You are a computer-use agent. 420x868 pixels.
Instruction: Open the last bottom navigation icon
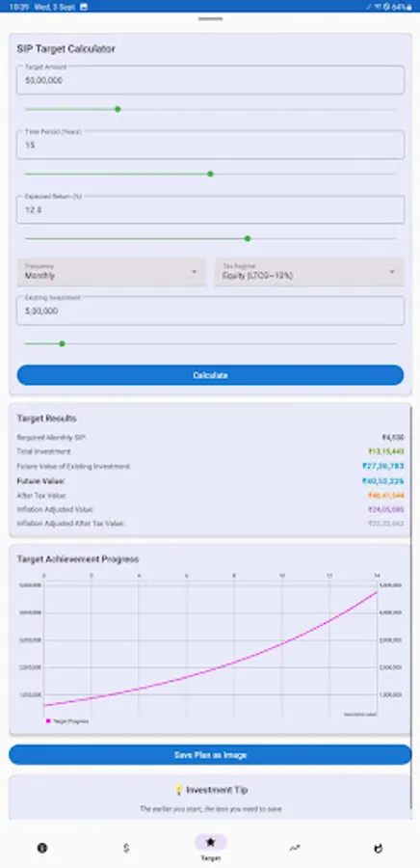[379, 848]
